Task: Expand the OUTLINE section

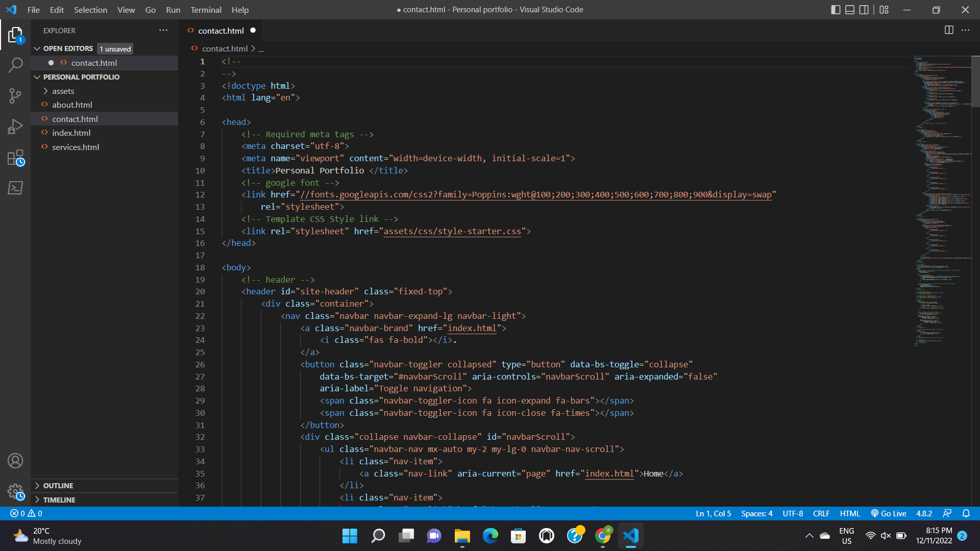Action: click(58, 486)
